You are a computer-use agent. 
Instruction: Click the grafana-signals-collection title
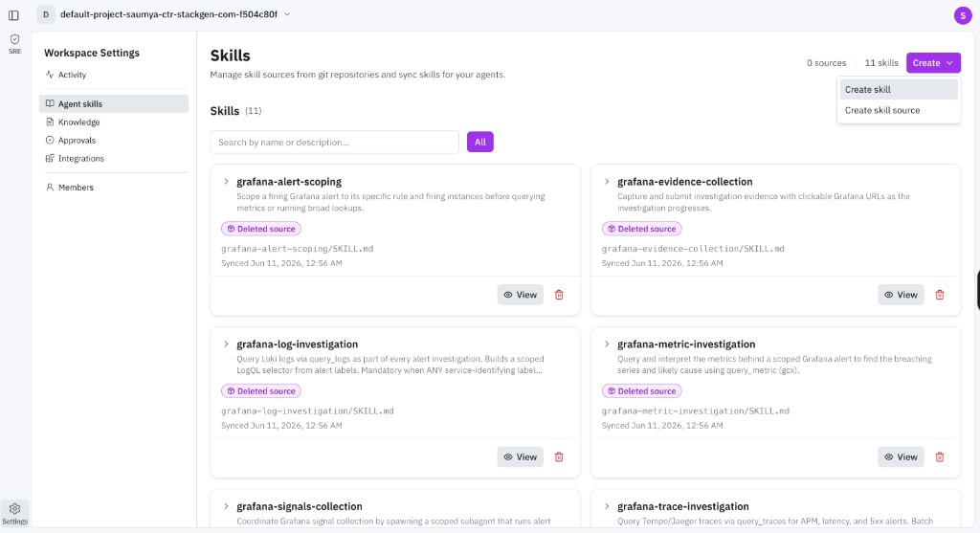pos(300,507)
